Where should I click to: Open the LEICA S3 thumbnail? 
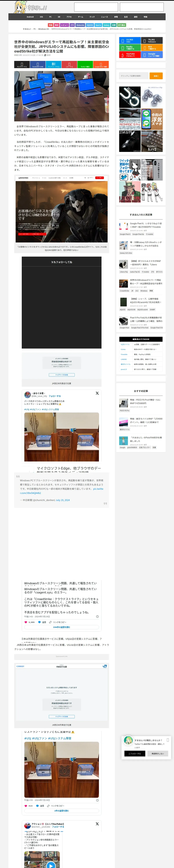[x=130, y=141]
